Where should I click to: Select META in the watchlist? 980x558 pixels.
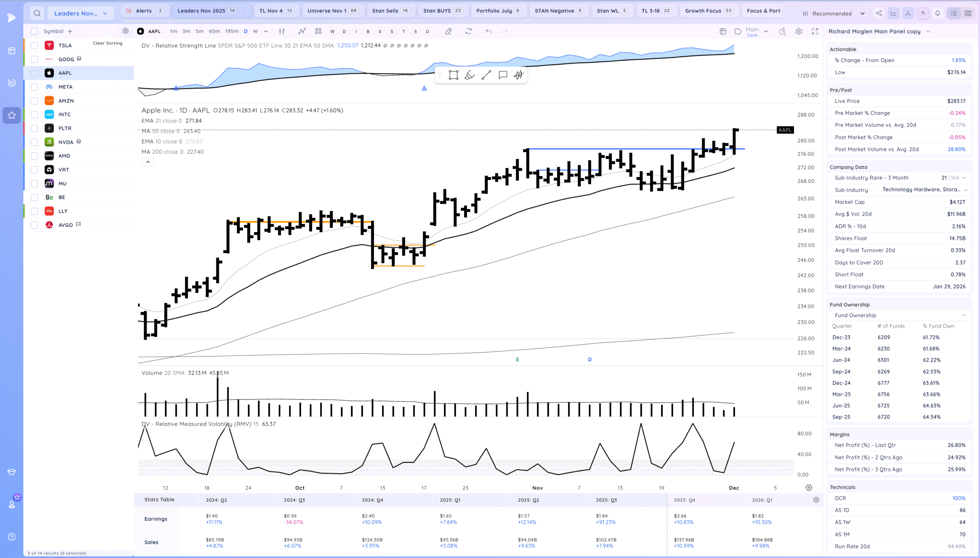click(65, 87)
